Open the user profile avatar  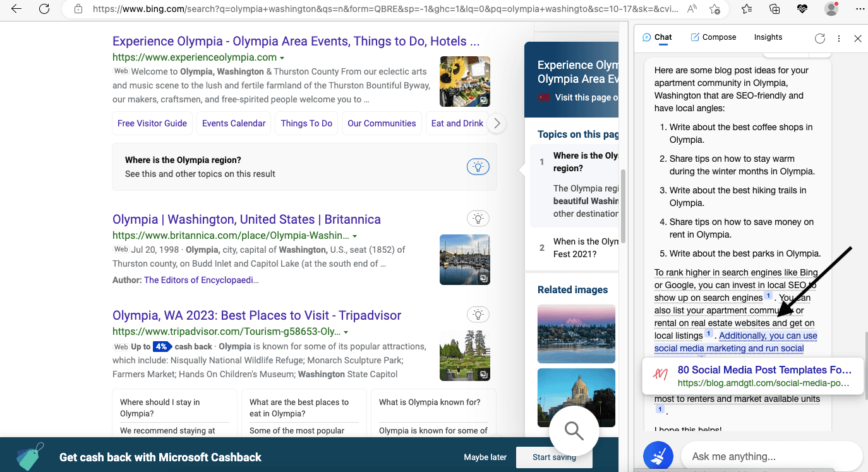pyautogui.click(x=831, y=9)
